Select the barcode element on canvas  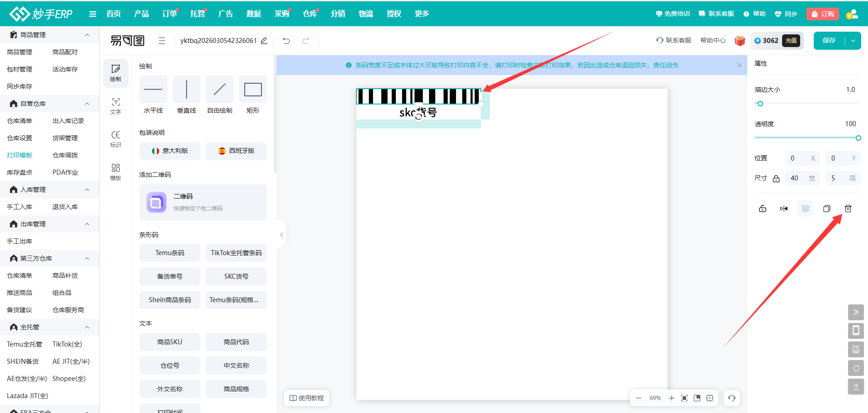click(x=418, y=96)
